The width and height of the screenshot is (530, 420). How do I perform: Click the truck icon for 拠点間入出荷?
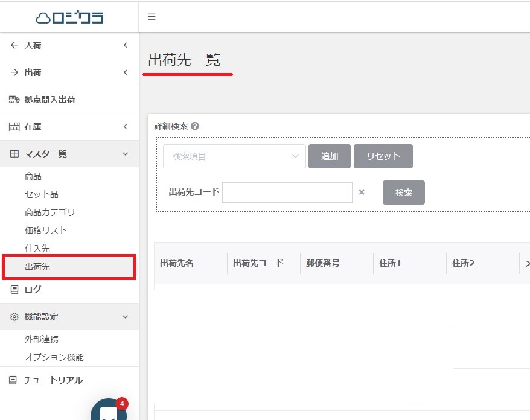(x=14, y=100)
